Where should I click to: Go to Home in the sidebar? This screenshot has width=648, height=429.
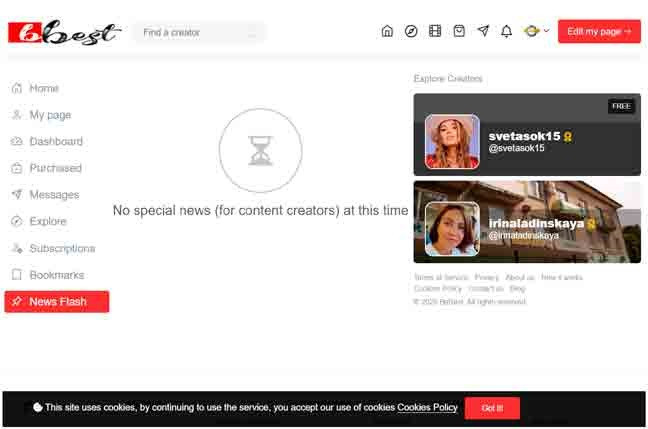tap(44, 88)
